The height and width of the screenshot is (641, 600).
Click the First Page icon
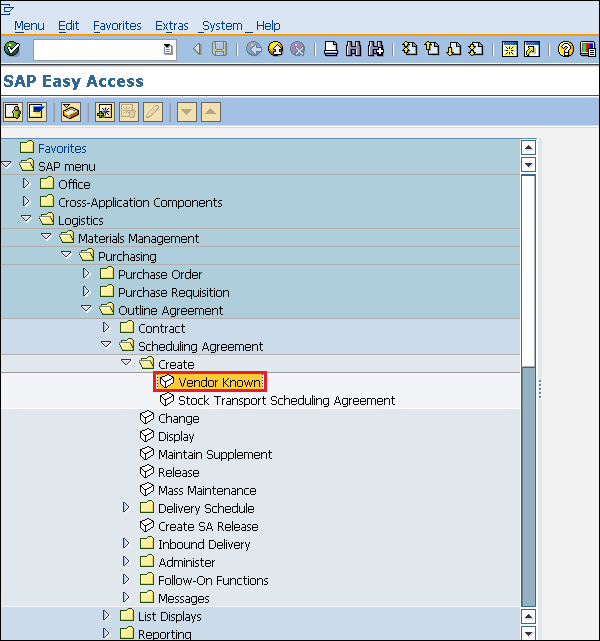(410, 49)
